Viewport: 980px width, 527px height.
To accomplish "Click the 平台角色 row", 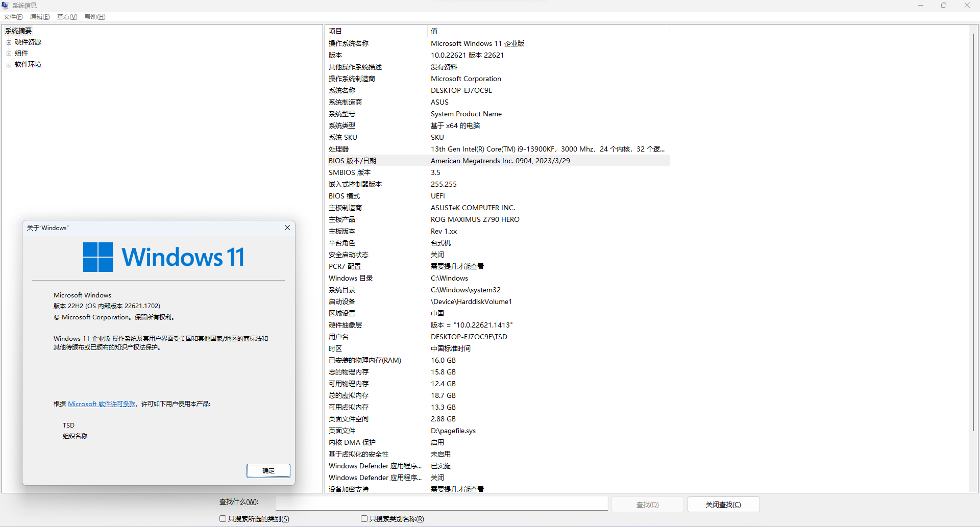I will tap(498, 243).
